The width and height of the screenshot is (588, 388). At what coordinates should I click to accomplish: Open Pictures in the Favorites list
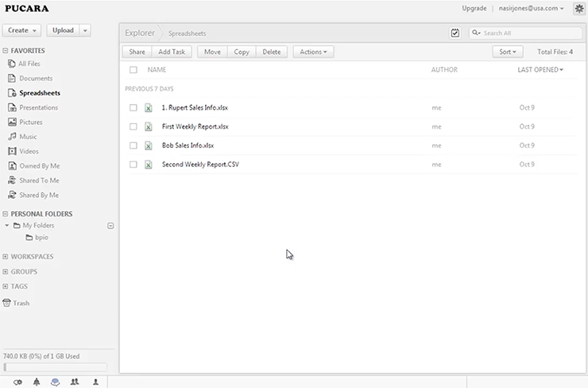(31, 122)
